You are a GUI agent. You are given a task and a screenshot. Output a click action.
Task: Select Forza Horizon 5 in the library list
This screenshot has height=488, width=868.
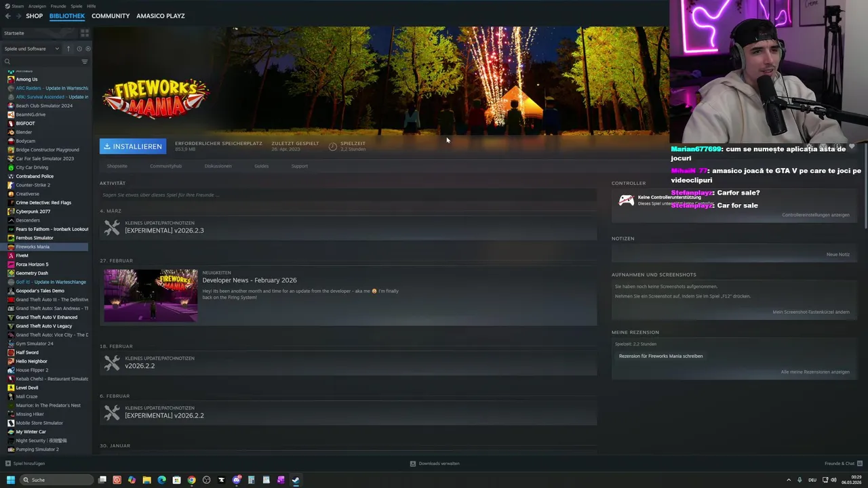click(x=33, y=264)
